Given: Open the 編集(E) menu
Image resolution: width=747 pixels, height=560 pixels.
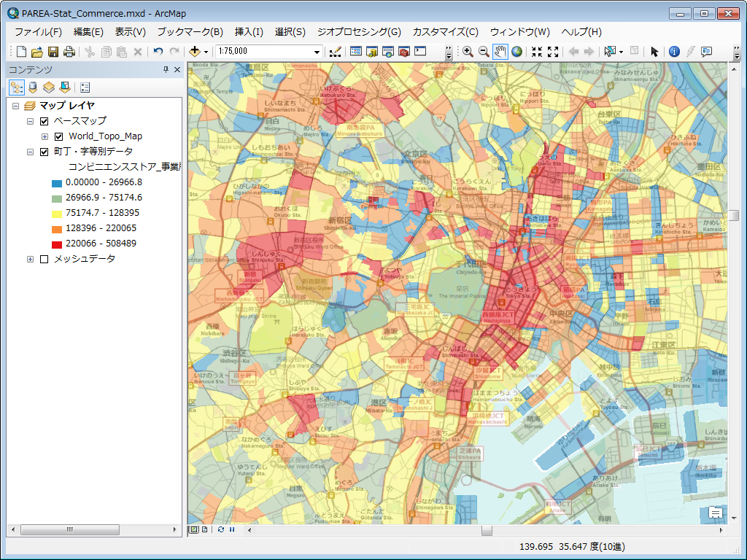Looking at the screenshot, I should point(88,32).
